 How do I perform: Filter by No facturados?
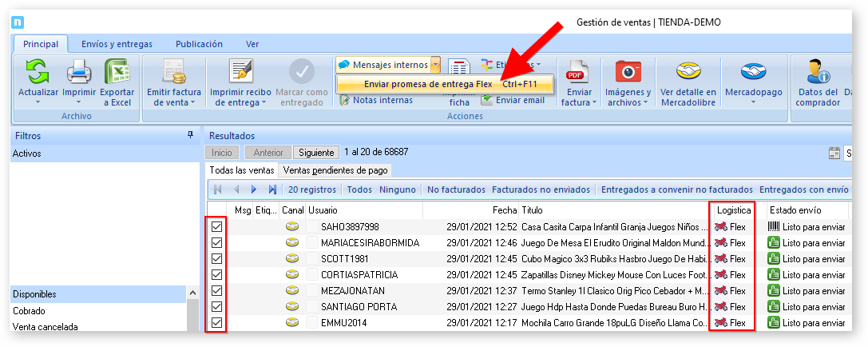(x=456, y=189)
